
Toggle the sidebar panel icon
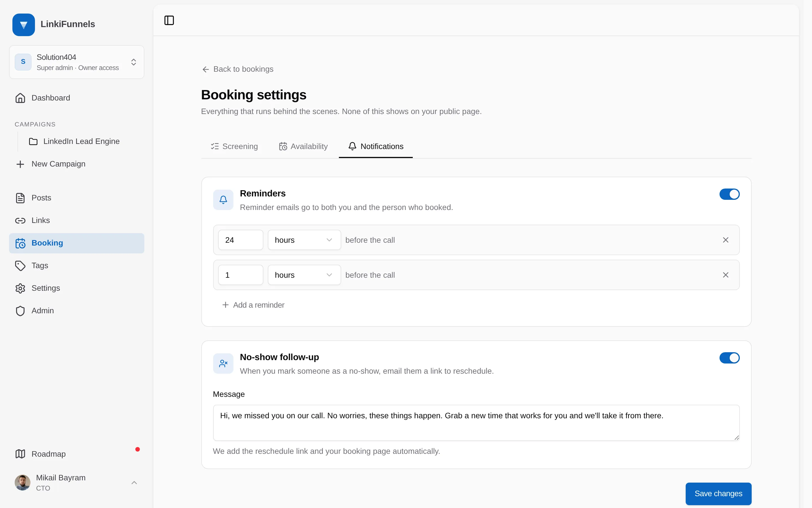169,21
